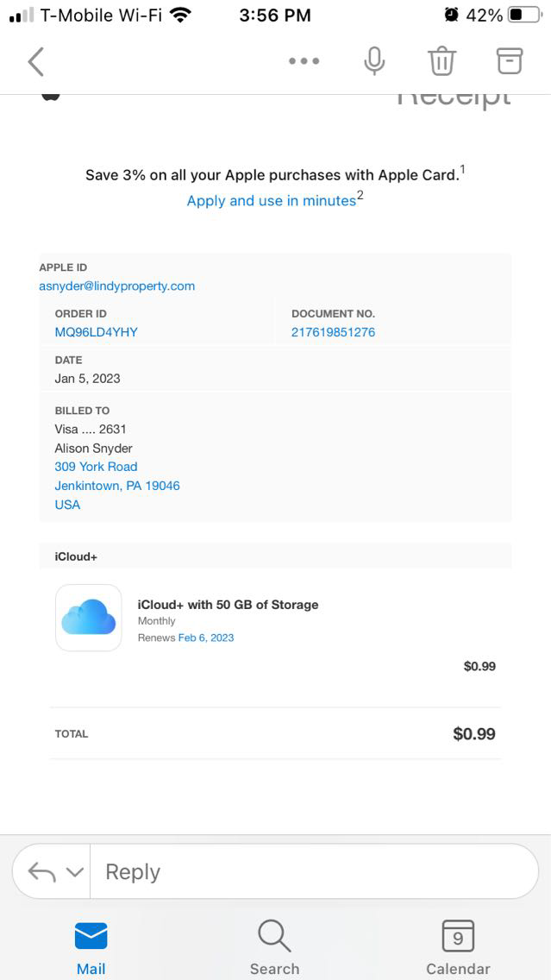Tap the iCloud+ cloud app icon
Viewport: 551px width, 980px height.
[x=89, y=618]
